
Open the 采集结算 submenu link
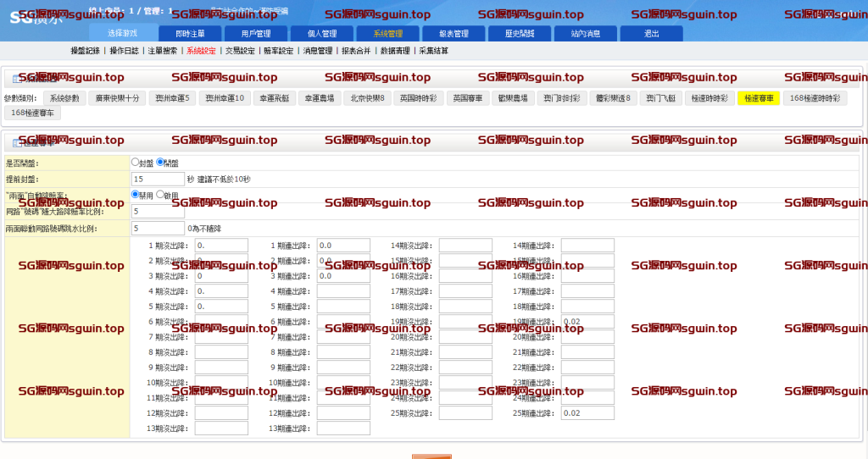tap(433, 51)
